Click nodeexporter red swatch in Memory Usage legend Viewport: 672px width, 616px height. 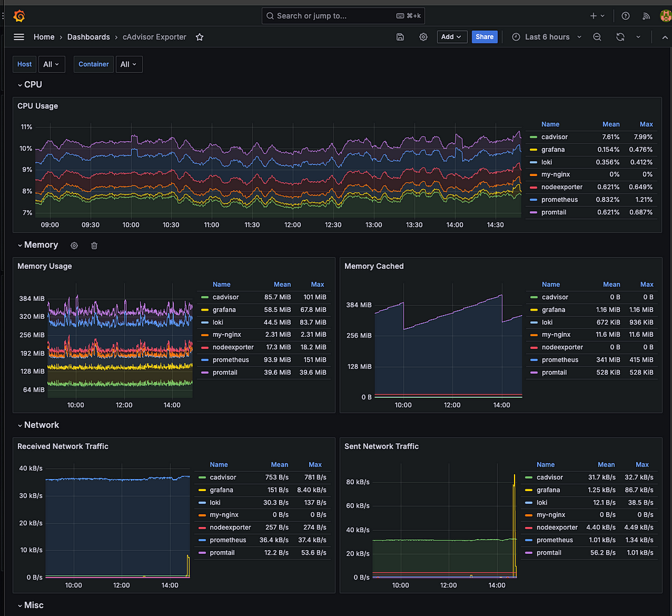(204, 348)
